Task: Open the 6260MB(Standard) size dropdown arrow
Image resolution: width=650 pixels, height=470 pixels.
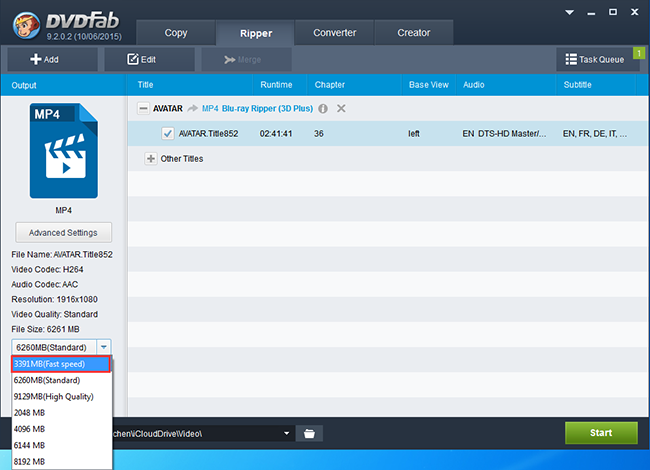Action: (x=104, y=347)
